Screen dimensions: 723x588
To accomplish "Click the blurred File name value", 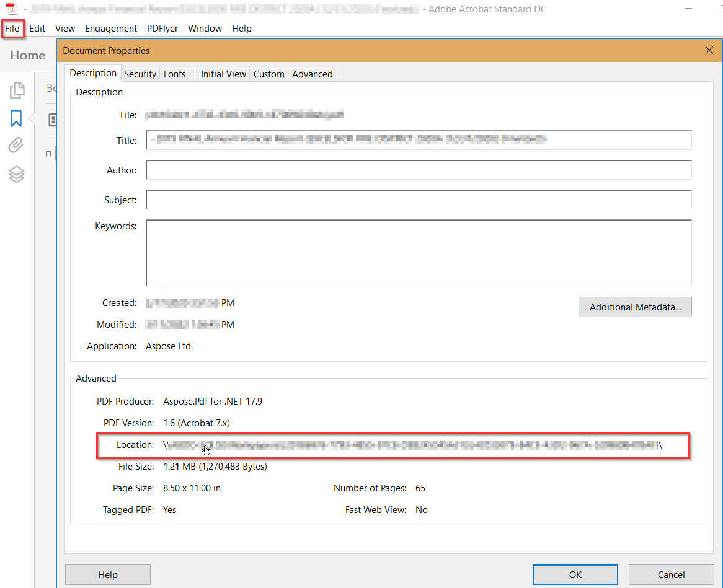I will point(244,115).
